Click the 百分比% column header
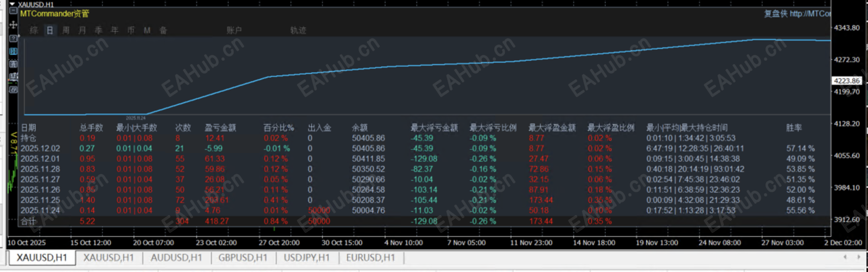Viewport: 868px width, 272px height. [x=279, y=128]
